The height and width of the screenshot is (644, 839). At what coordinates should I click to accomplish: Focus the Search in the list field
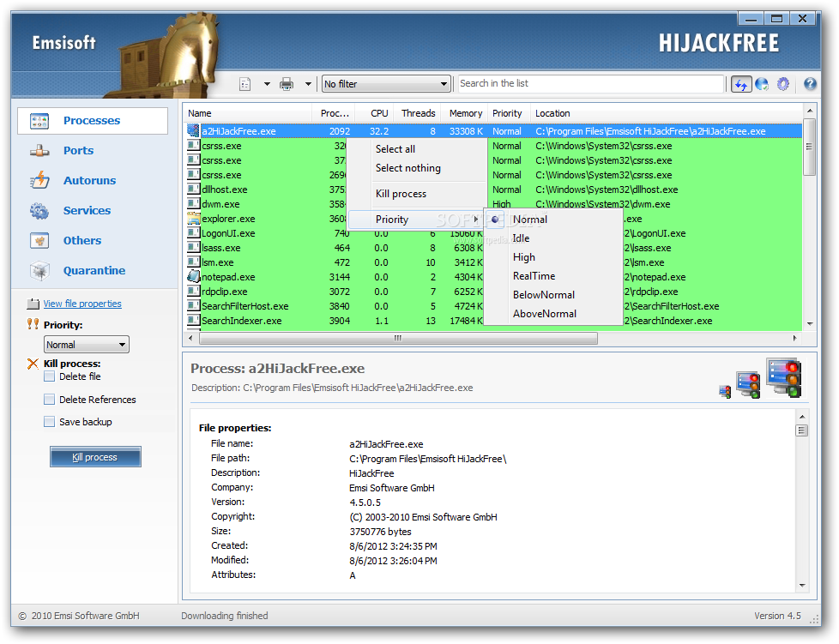click(x=591, y=83)
